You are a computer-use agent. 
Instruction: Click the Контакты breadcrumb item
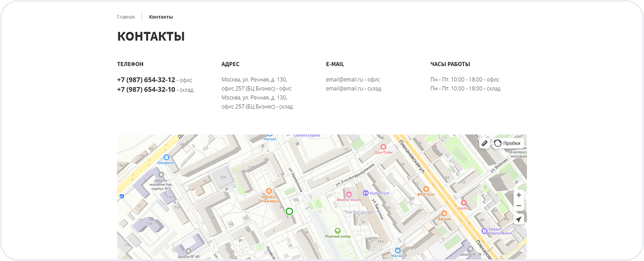pos(160,17)
